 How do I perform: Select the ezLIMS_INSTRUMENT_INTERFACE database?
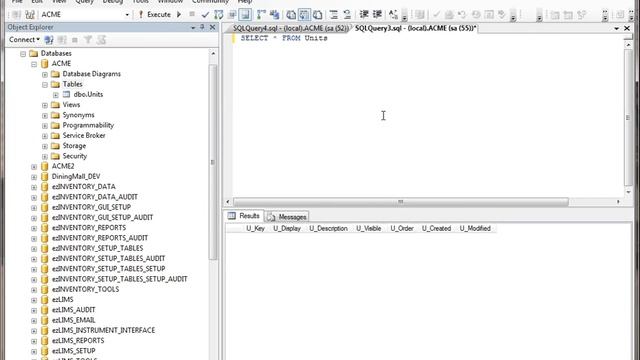point(103,331)
